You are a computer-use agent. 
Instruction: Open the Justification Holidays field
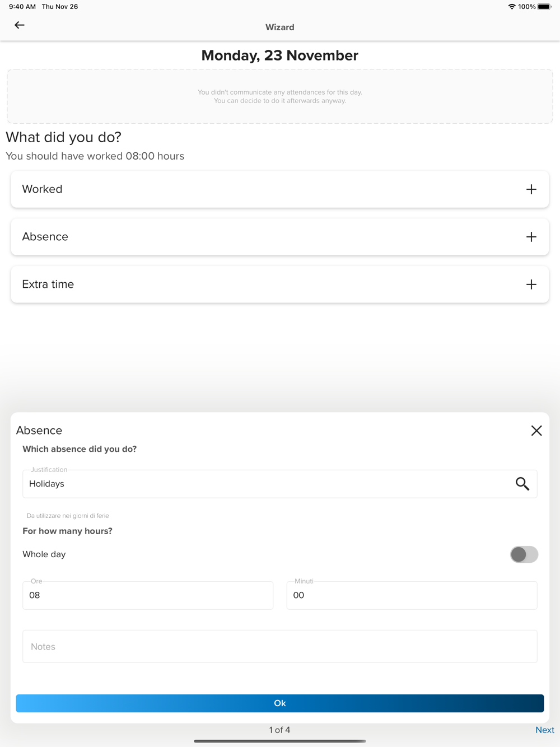(x=263, y=484)
